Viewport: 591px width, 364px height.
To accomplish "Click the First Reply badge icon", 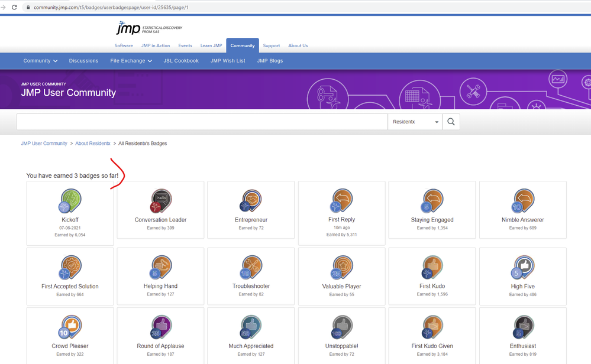I will tap(341, 201).
